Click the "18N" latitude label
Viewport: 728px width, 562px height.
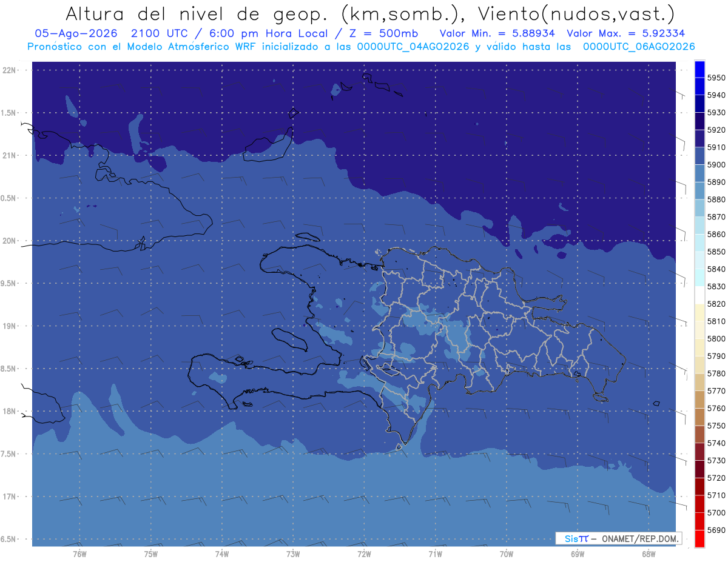click(x=10, y=411)
